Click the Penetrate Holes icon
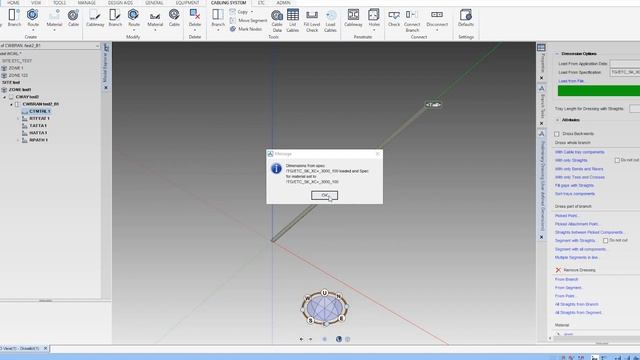 [x=374, y=16]
